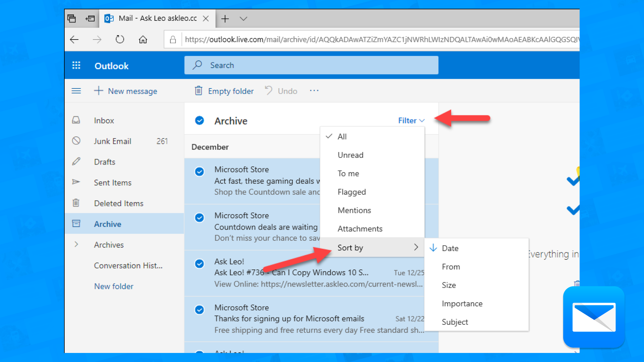The width and height of the screenshot is (644, 362).
Task: Click inside the Search bar
Action: click(311, 65)
